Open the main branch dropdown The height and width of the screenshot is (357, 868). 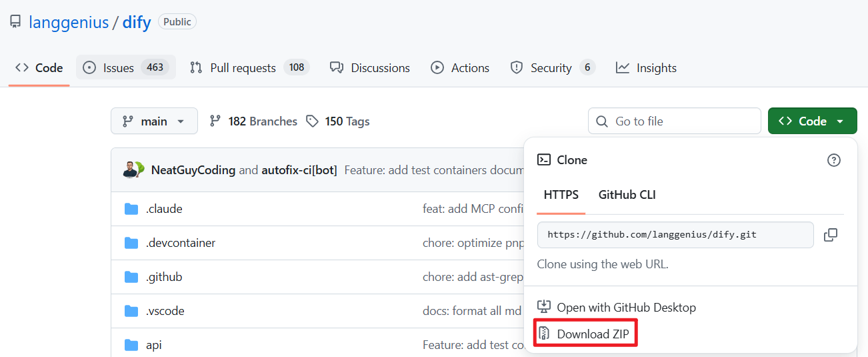click(x=154, y=121)
